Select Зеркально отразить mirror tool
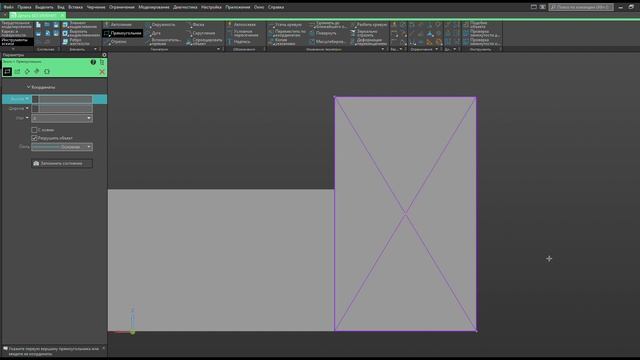The image size is (640, 360). pos(364,33)
